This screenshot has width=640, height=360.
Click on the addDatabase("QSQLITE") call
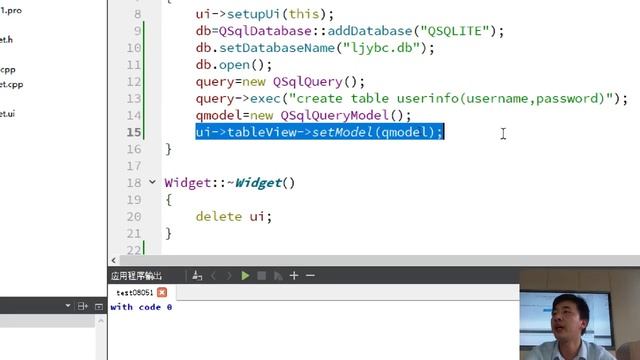tap(412, 31)
